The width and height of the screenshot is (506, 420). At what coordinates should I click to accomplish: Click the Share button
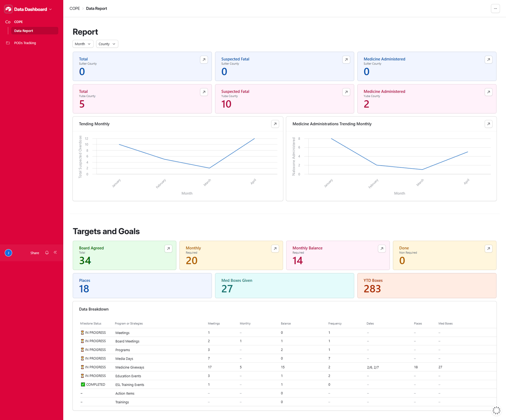(35, 253)
